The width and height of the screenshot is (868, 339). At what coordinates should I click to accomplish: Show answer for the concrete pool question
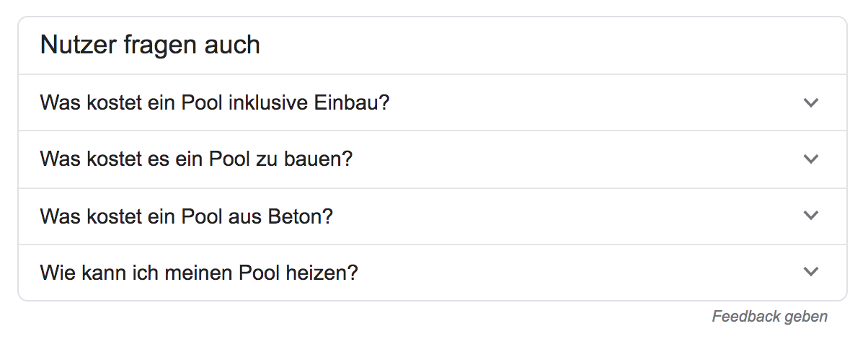coord(433,215)
